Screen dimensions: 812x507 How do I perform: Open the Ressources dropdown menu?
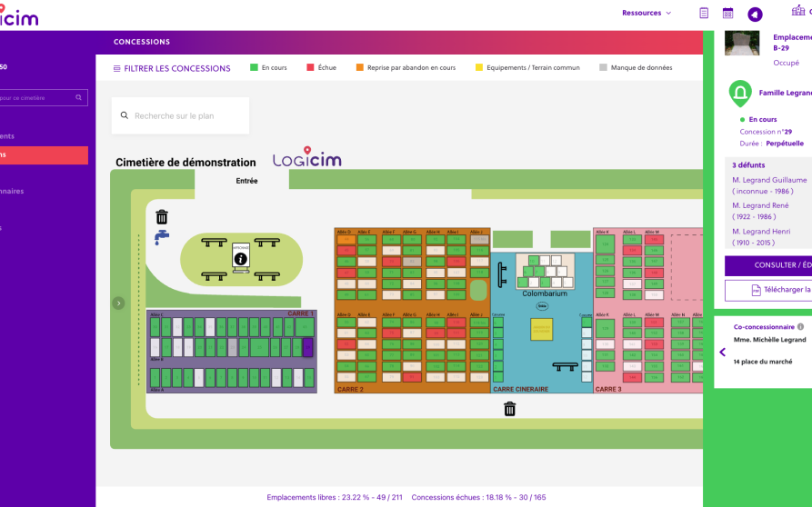point(647,13)
